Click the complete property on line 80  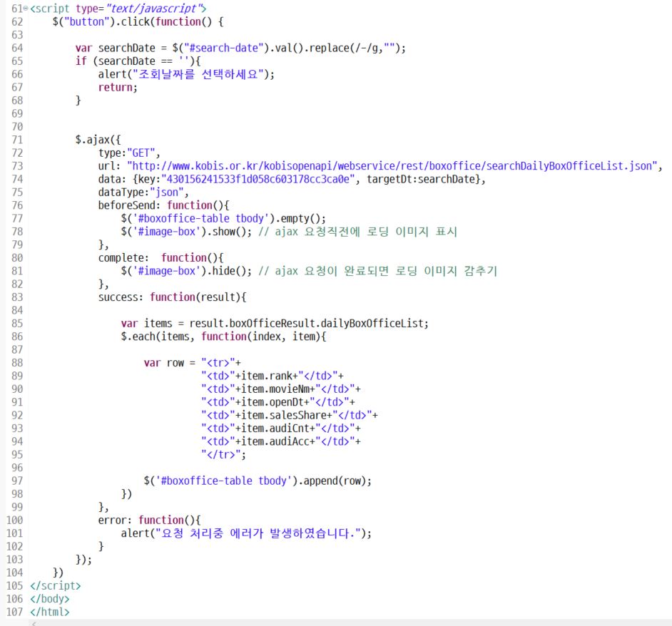pos(121,258)
